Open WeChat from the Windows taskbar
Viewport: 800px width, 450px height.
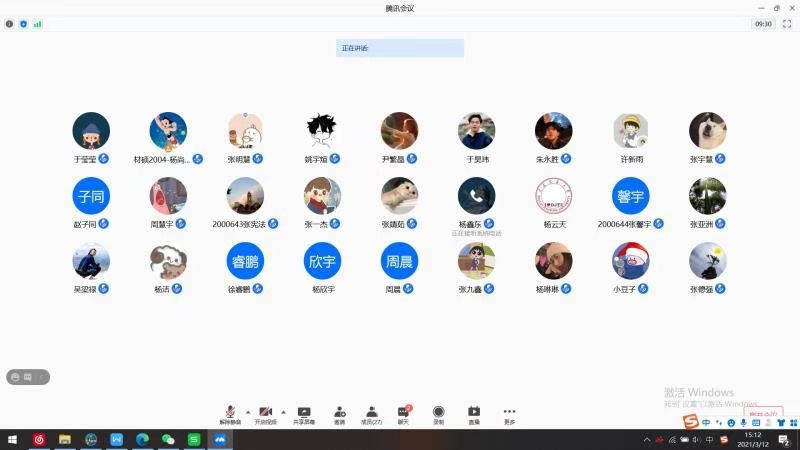click(x=168, y=439)
